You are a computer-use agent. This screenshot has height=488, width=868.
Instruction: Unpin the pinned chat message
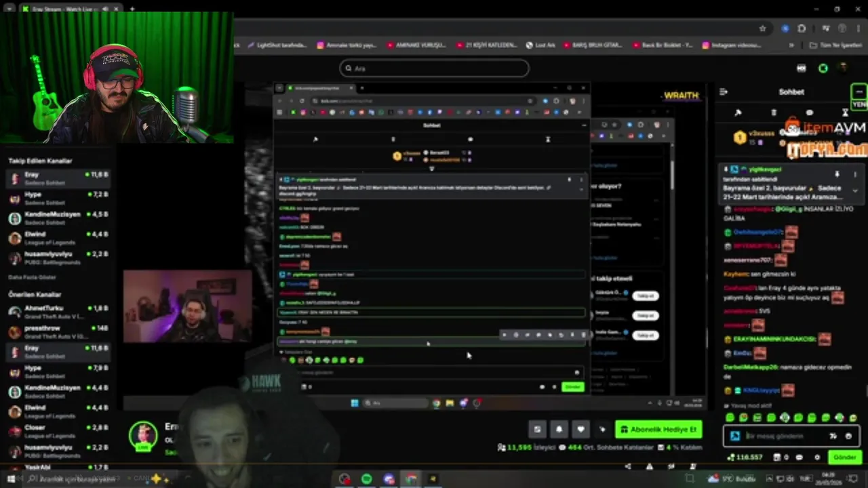(x=837, y=174)
